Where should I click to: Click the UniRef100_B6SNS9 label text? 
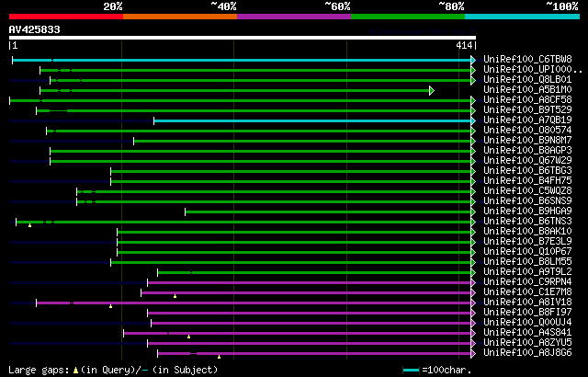click(x=527, y=201)
